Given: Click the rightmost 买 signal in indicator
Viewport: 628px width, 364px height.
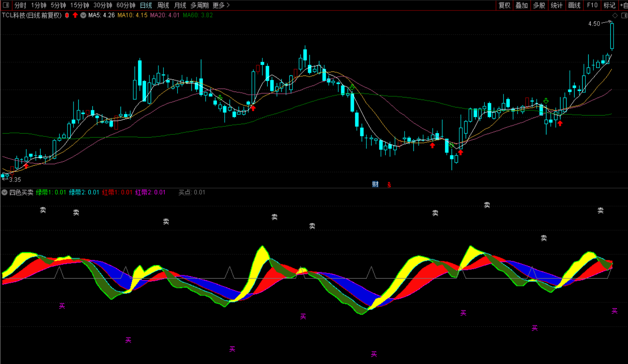Looking at the screenshot, I should (x=614, y=311).
